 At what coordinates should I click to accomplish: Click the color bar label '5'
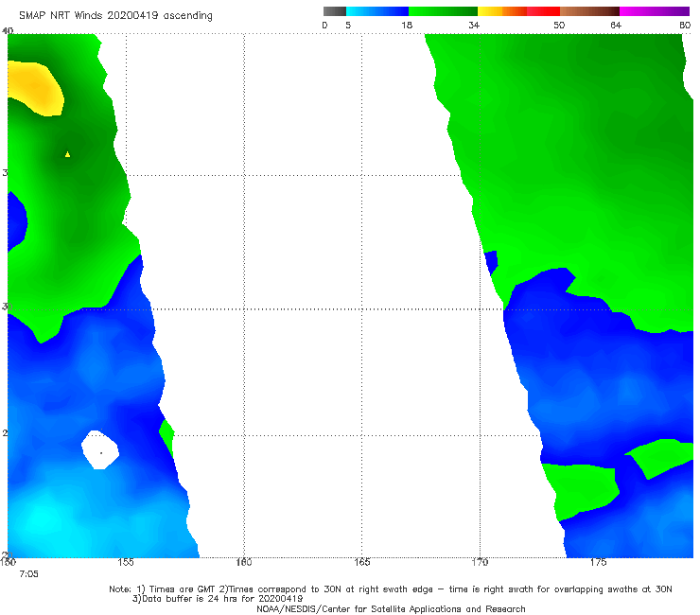coord(348,26)
